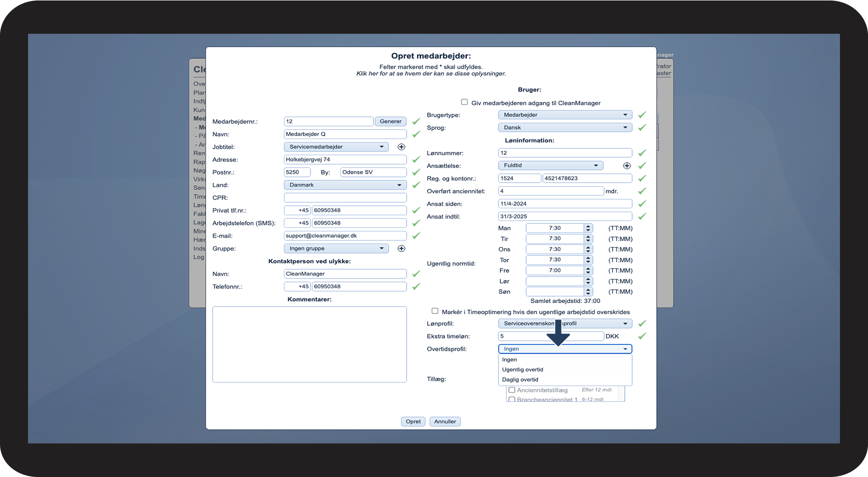Expand the Gruppe dropdown

click(x=336, y=249)
